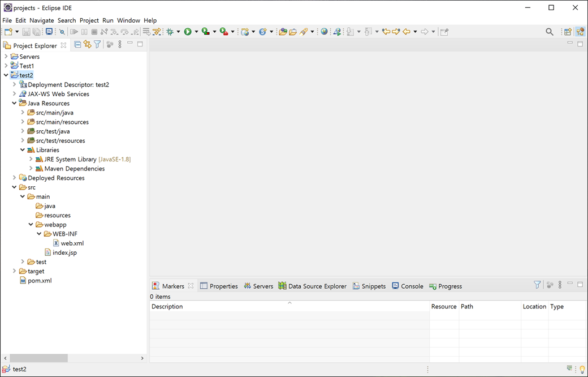Collapse the test2 project node
This screenshot has height=377, width=588.
tap(6, 75)
